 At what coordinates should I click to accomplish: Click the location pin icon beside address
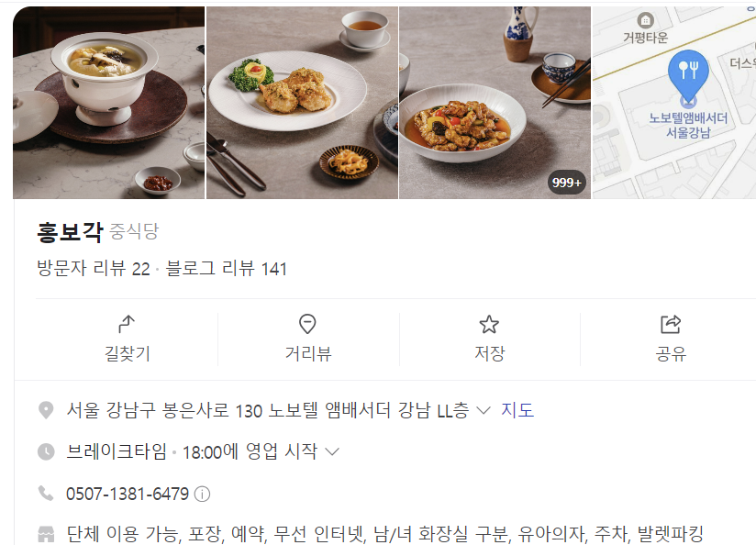[x=46, y=410]
